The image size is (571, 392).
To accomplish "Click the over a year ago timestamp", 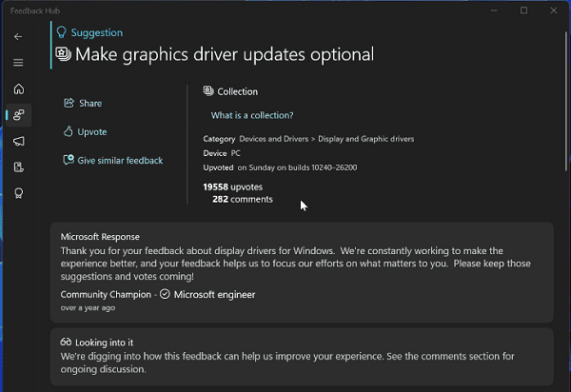I will 88,307.
